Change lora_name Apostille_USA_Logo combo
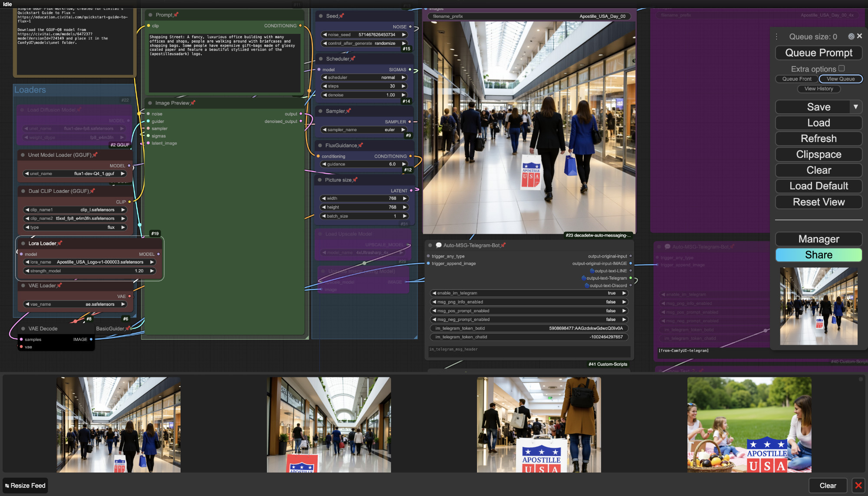868x496 pixels. (x=89, y=262)
